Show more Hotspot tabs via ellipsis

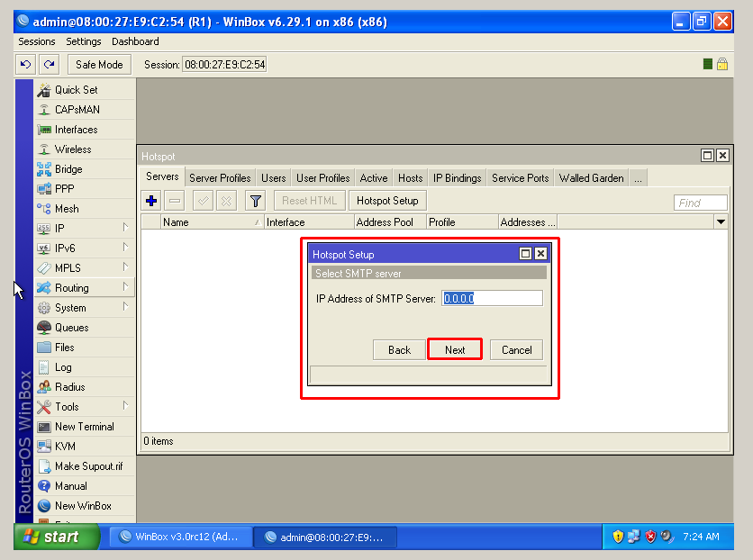pos(639,178)
